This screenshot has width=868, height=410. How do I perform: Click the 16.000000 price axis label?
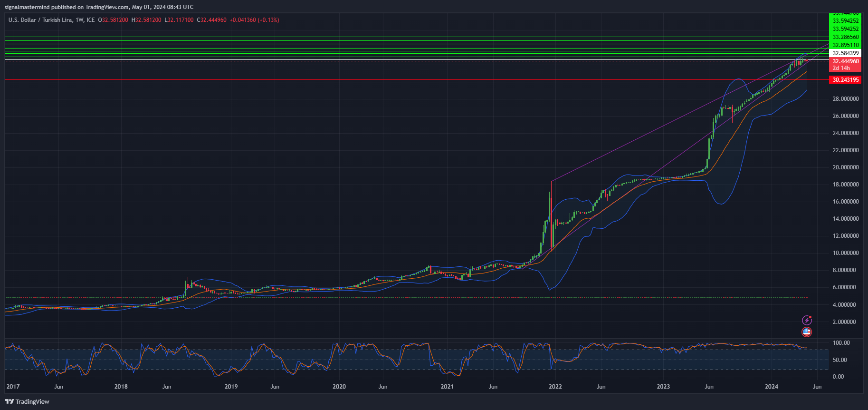point(846,202)
